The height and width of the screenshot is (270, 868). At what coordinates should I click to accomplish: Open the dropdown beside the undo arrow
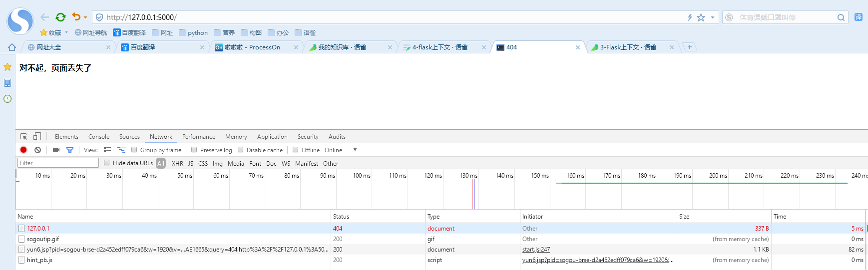point(85,17)
